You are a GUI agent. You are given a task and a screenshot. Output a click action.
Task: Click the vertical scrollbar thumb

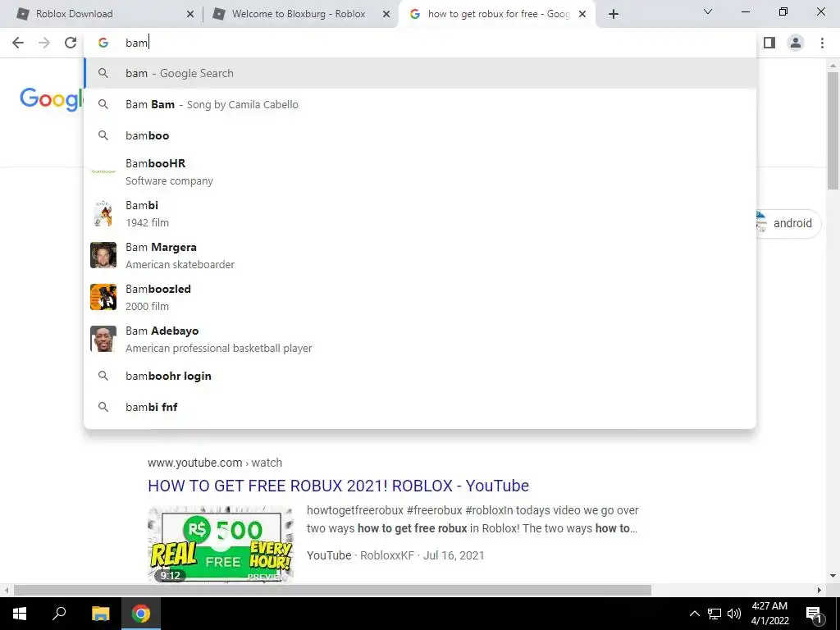tap(833, 131)
